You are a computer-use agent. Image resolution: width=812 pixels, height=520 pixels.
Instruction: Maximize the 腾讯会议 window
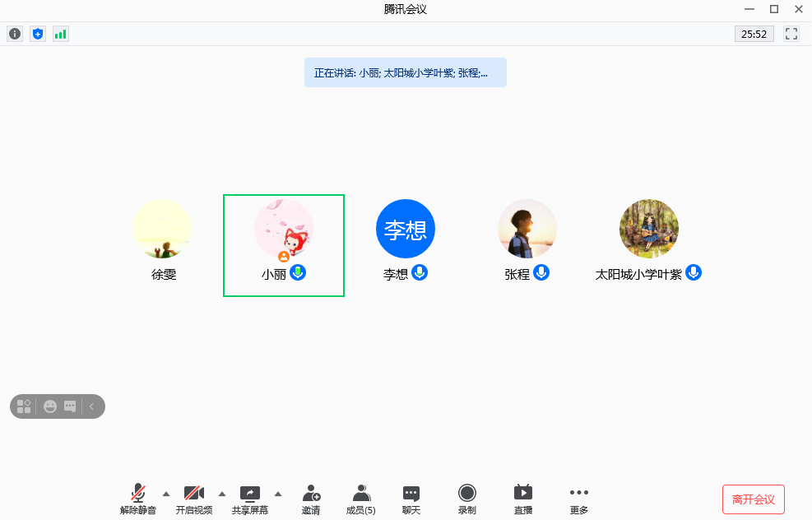coord(774,9)
